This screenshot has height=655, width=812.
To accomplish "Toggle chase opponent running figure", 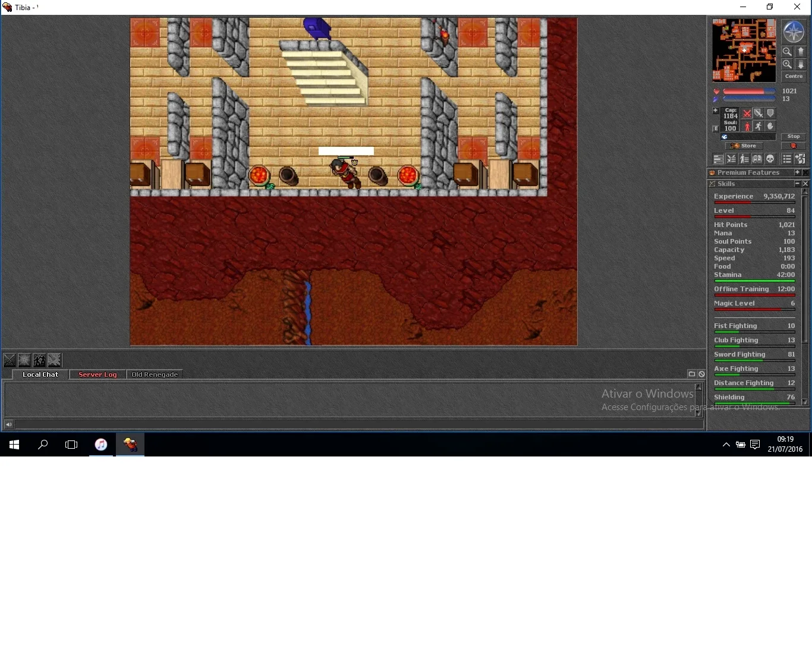I will tap(759, 126).
